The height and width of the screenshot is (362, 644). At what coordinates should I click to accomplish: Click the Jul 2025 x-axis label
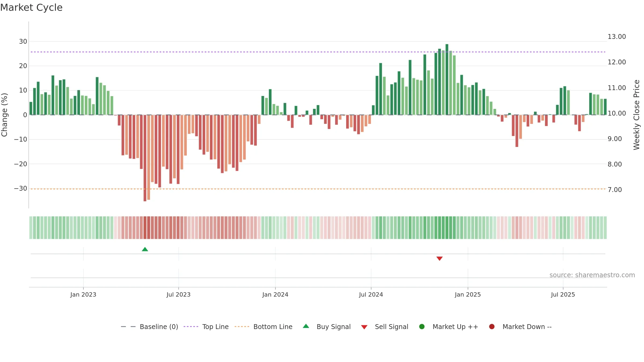click(563, 295)
